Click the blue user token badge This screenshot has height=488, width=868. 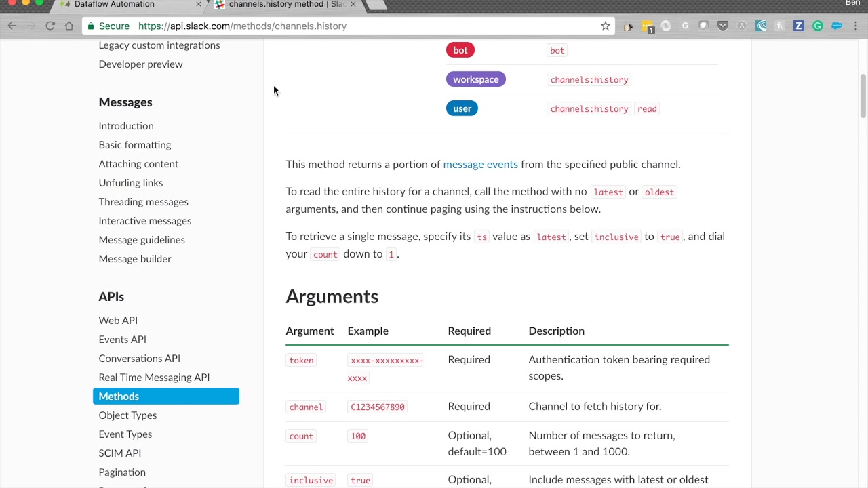462,108
